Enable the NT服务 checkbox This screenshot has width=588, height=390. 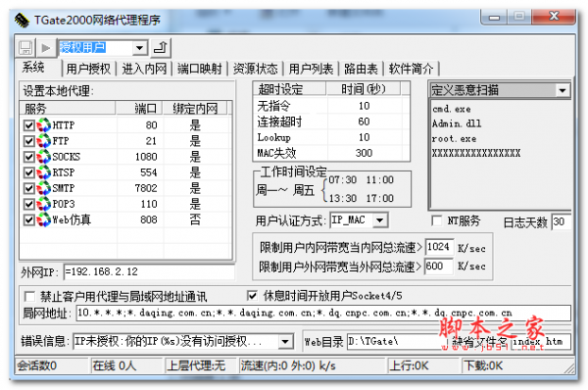coord(436,220)
